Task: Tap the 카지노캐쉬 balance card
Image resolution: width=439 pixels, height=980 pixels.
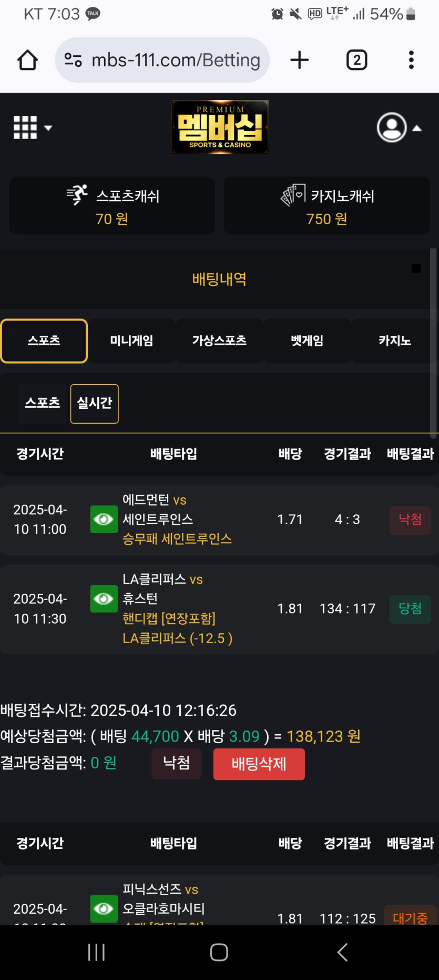Action: click(327, 205)
